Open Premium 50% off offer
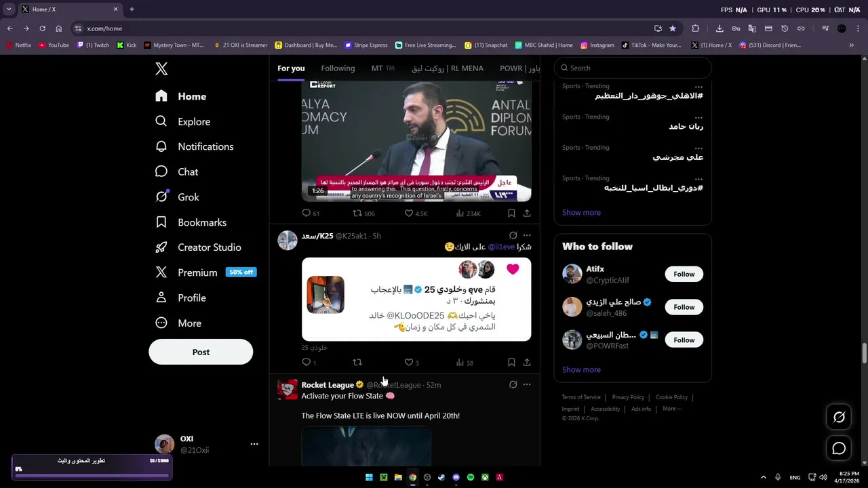This screenshot has height=488, width=868. point(205,272)
